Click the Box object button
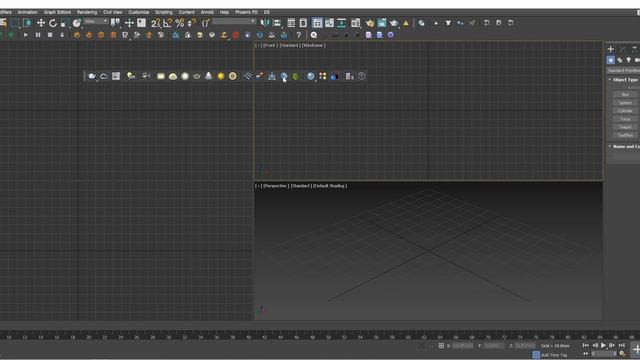The image size is (640, 360). click(x=625, y=95)
